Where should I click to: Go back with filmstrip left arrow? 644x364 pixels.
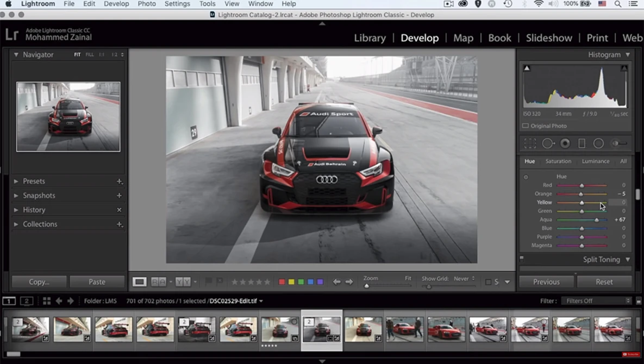59,301
